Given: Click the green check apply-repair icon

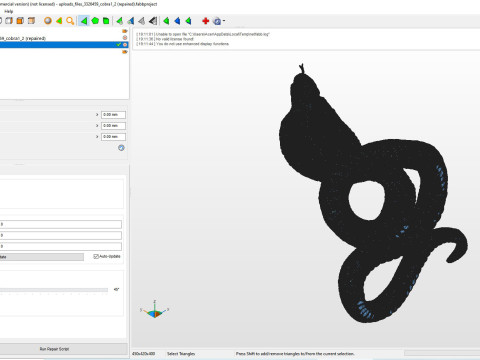Looking at the screenshot, I should click(119, 44).
